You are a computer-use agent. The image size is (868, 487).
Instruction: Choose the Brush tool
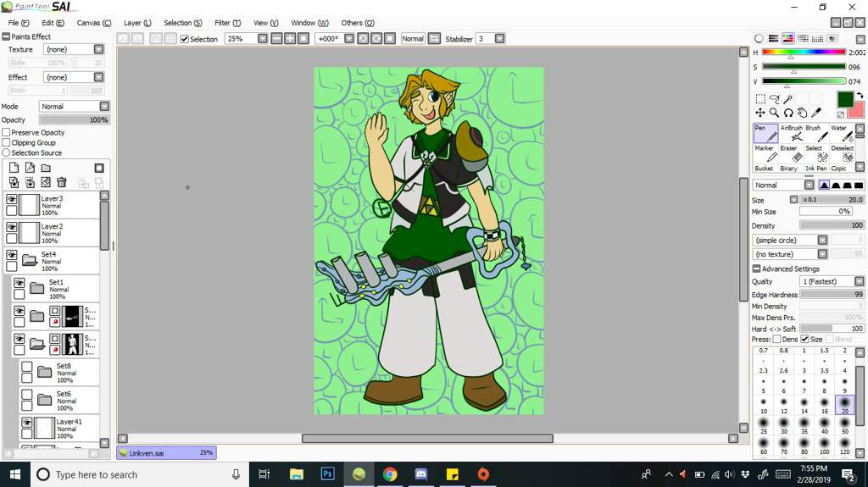tap(817, 133)
